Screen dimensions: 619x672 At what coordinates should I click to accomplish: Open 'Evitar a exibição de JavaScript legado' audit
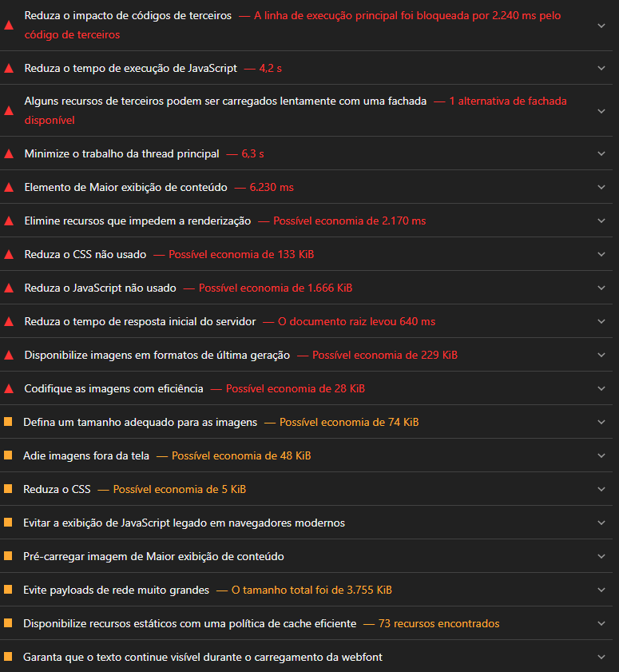tap(184, 523)
